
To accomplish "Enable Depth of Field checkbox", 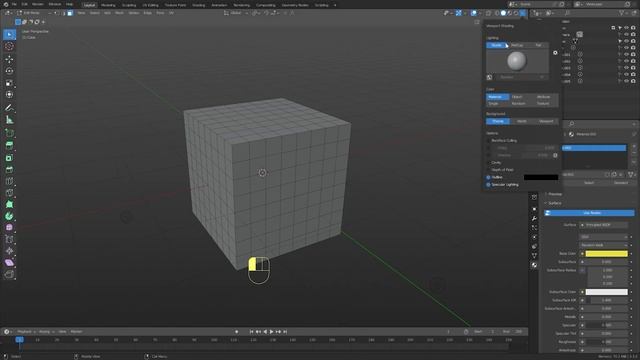I will pos(489,170).
